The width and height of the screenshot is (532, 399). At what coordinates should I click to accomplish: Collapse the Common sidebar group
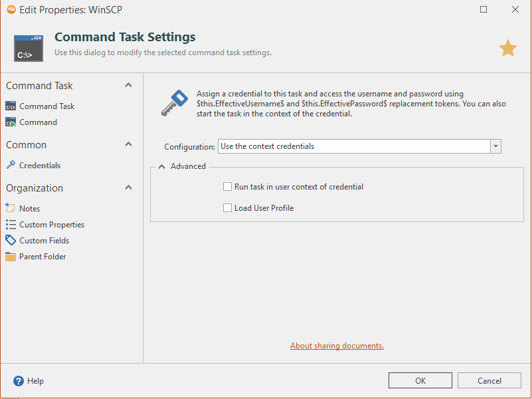click(128, 144)
